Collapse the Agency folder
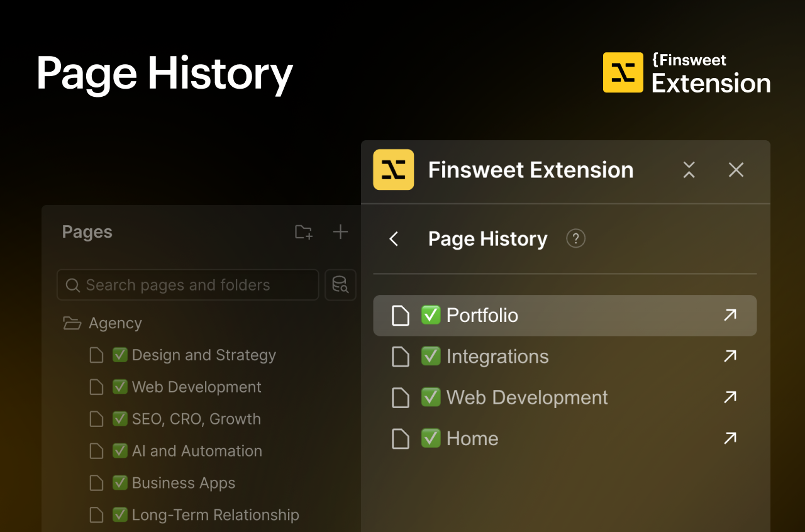Image resolution: width=805 pixels, height=532 pixels. pos(72,323)
